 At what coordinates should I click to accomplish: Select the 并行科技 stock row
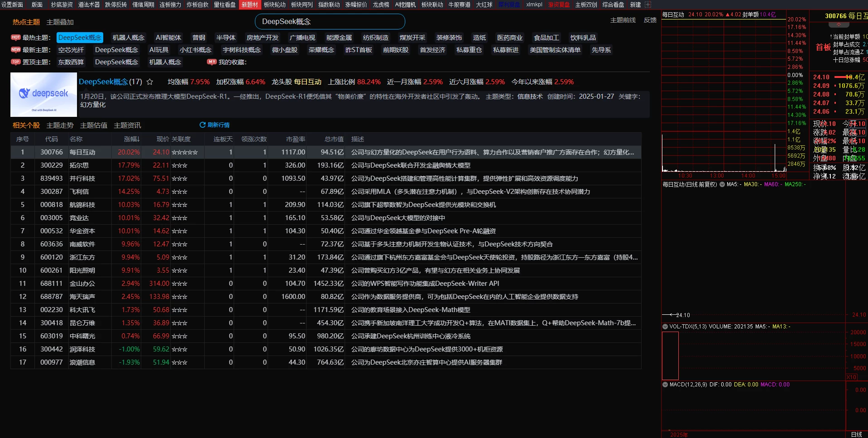tap(326, 178)
